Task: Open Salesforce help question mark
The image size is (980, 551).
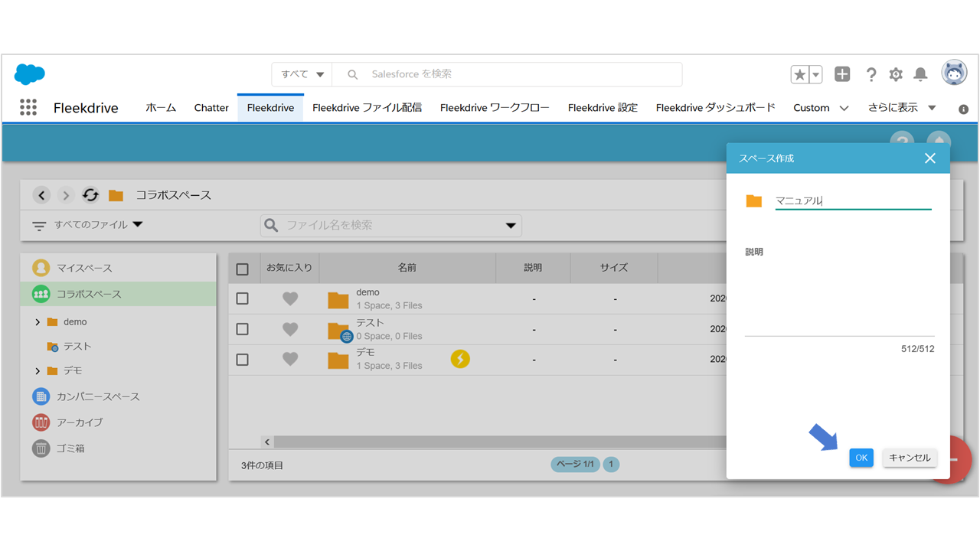Action: tap(871, 74)
